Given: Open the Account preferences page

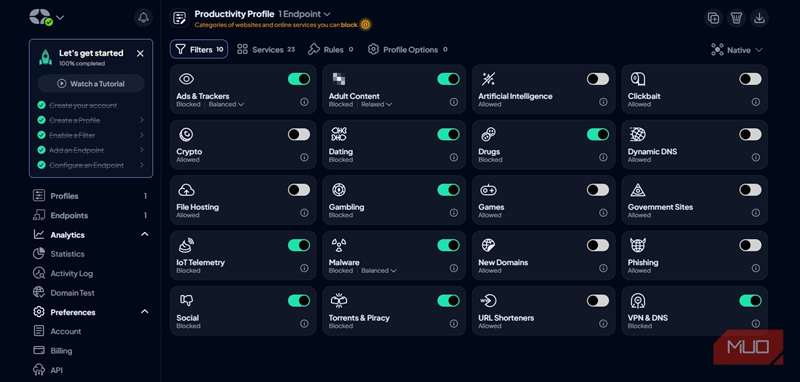Looking at the screenshot, I should click(65, 331).
